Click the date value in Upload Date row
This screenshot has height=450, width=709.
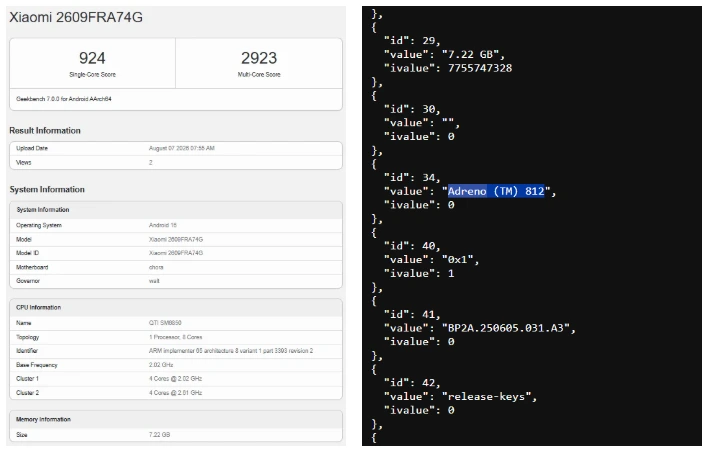[182, 148]
